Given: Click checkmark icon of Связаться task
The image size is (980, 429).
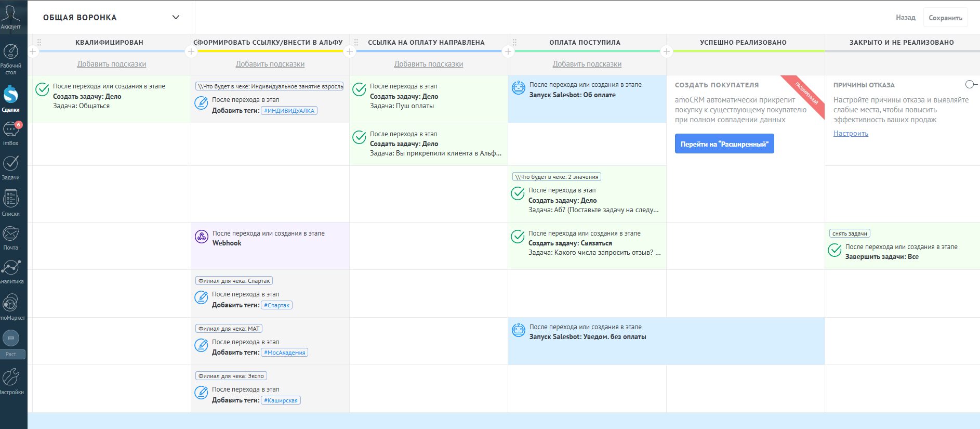Looking at the screenshot, I should (518, 237).
